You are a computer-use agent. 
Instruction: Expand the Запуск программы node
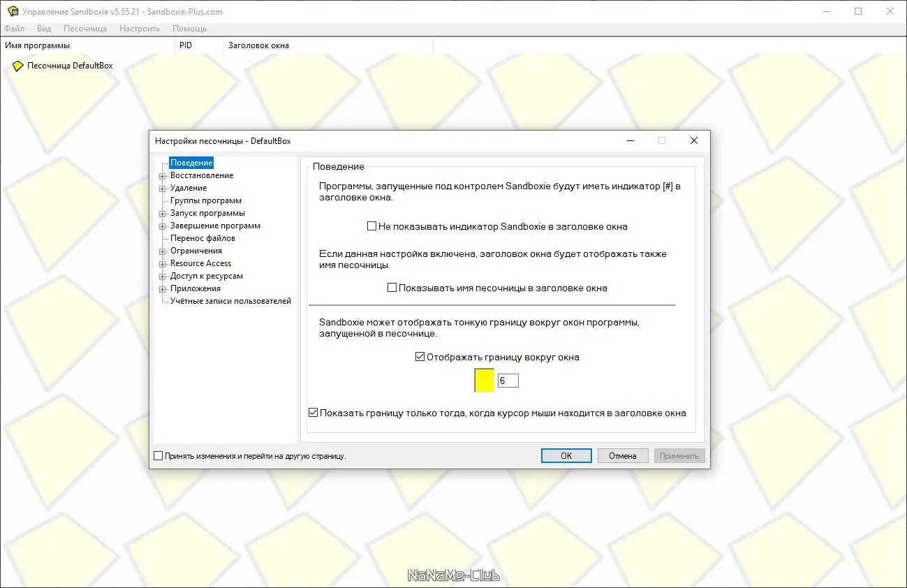coord(162,213)
